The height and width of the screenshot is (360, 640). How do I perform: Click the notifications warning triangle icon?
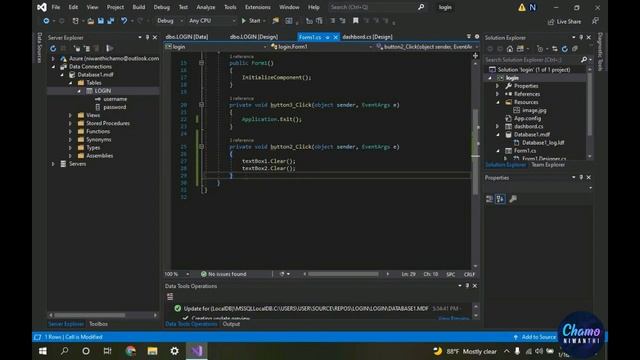click(x=522, y=7)
